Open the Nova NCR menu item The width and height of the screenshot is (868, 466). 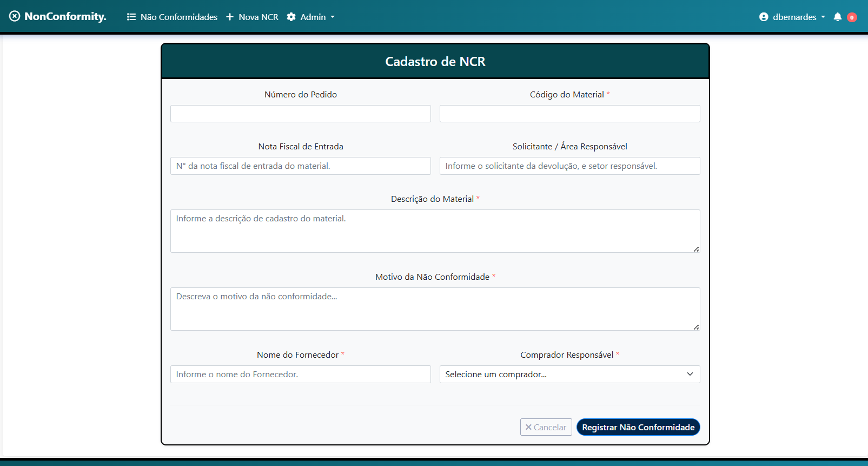[258, 17]
